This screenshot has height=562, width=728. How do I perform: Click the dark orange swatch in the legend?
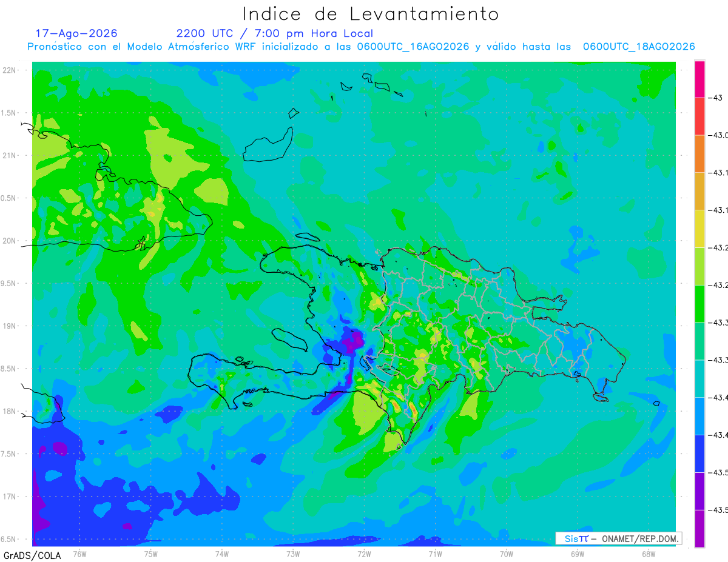click(699, 154)
